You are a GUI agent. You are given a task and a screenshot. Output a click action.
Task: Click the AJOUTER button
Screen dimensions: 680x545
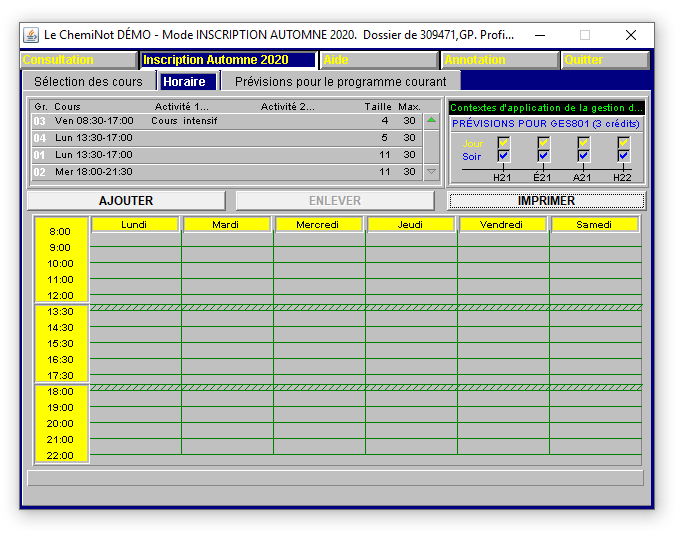126,201
